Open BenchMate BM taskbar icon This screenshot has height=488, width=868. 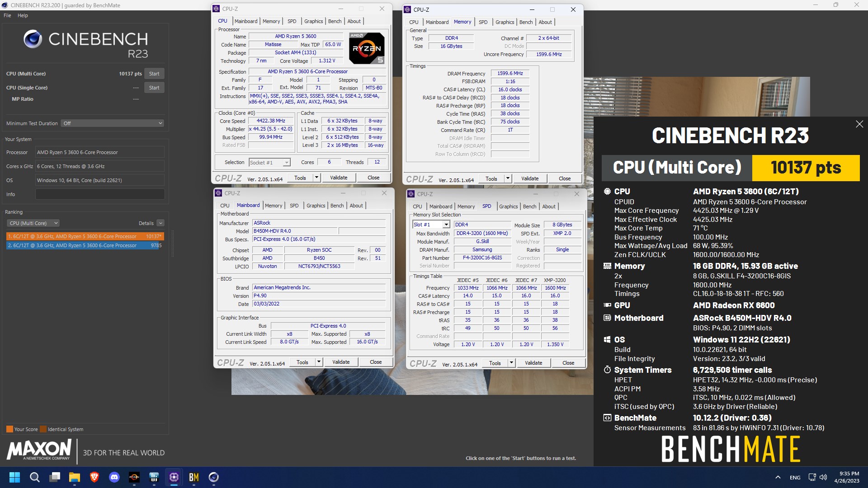tap(194, 477)
